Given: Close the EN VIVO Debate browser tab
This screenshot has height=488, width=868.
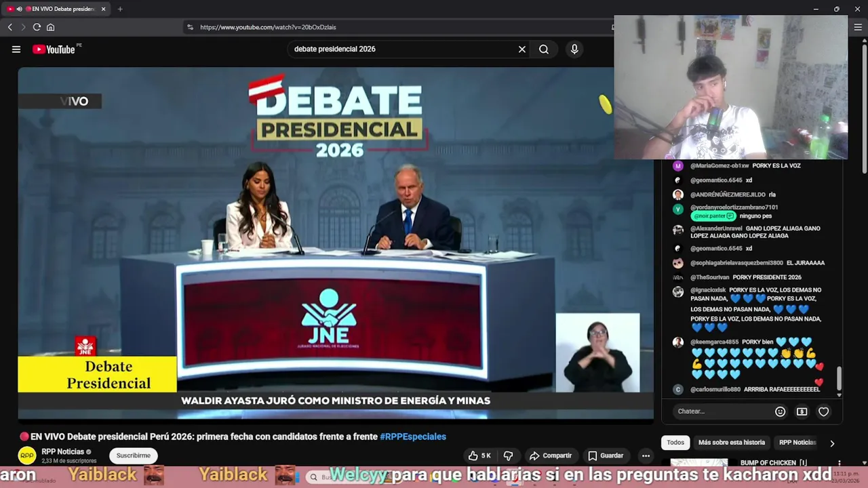Looking at the screenshot, I should tap(103, 9).
